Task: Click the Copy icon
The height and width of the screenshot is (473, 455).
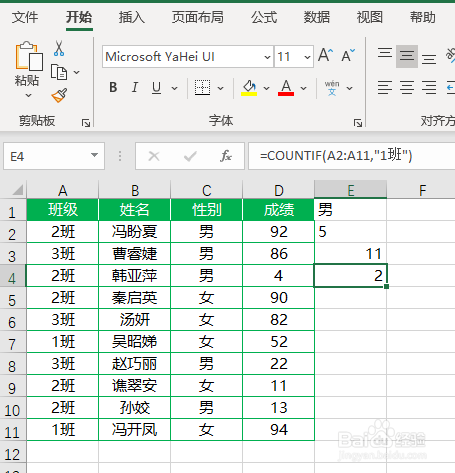Action: coord(59,72)
